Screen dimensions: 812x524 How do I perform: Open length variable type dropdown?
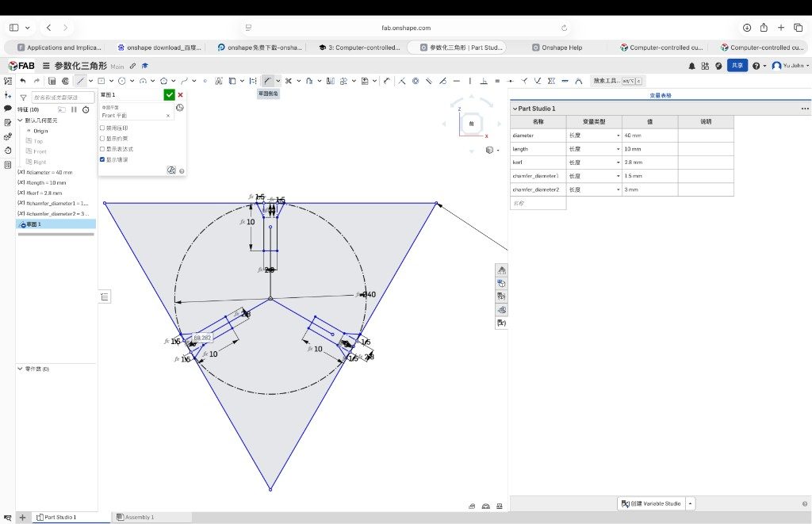[x=619, y=149]
